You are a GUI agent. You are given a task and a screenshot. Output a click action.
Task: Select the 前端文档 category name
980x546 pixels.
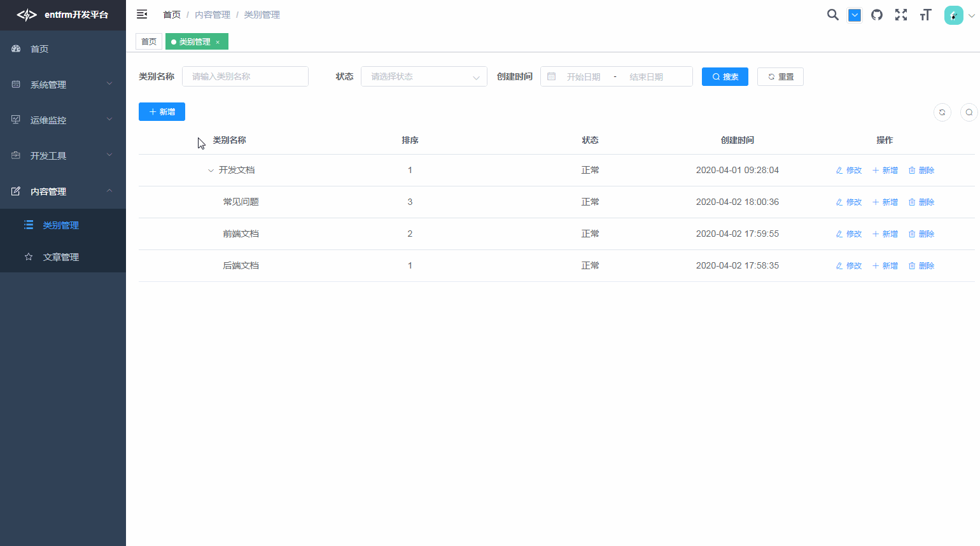[x=241, y=234]
